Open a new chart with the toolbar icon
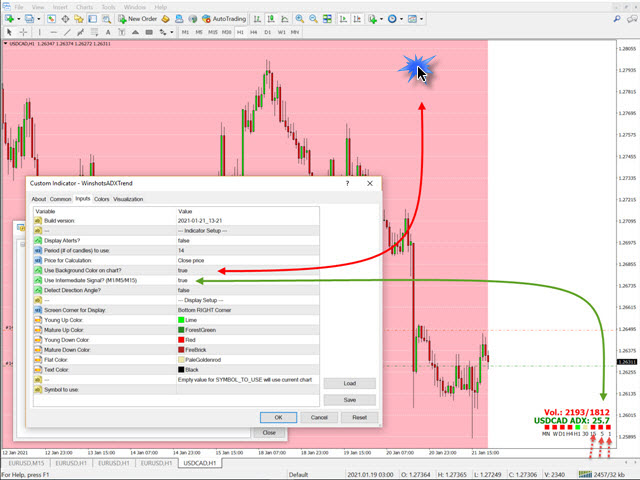The height and width of the screenshot is (480, 640). click(9, 19)
